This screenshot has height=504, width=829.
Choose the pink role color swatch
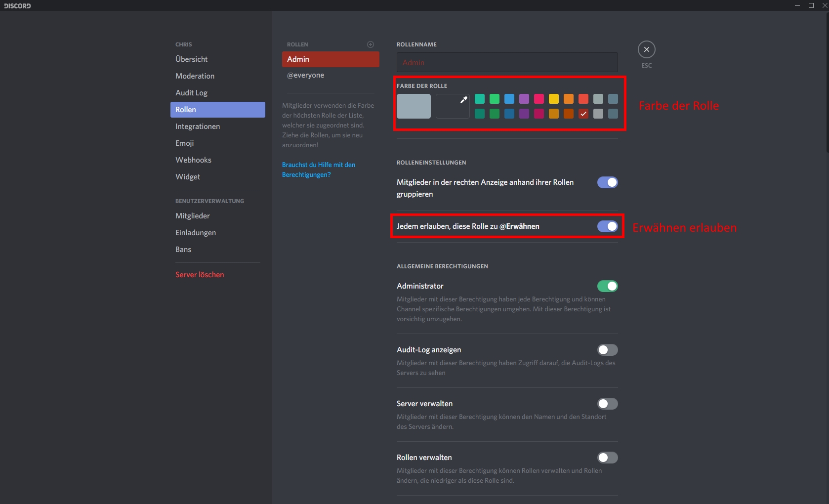pos(539,99)
